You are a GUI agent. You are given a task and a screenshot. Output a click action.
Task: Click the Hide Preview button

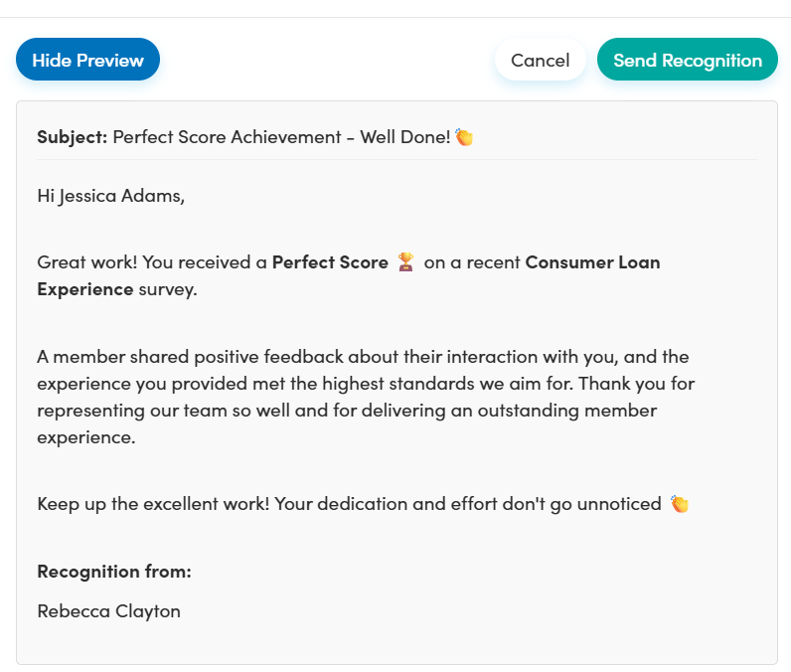coord(87,60)
